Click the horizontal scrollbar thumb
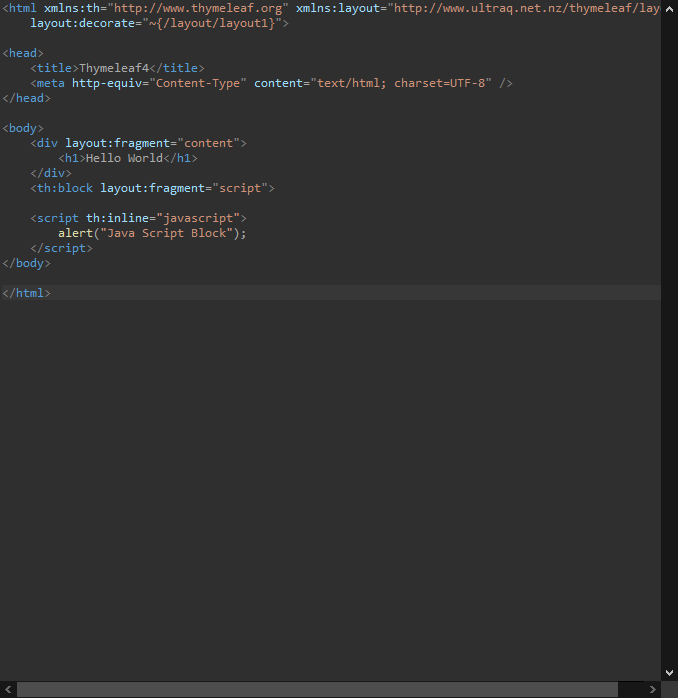Viewport: 678px width, 698px height. [x=317, y=690]
